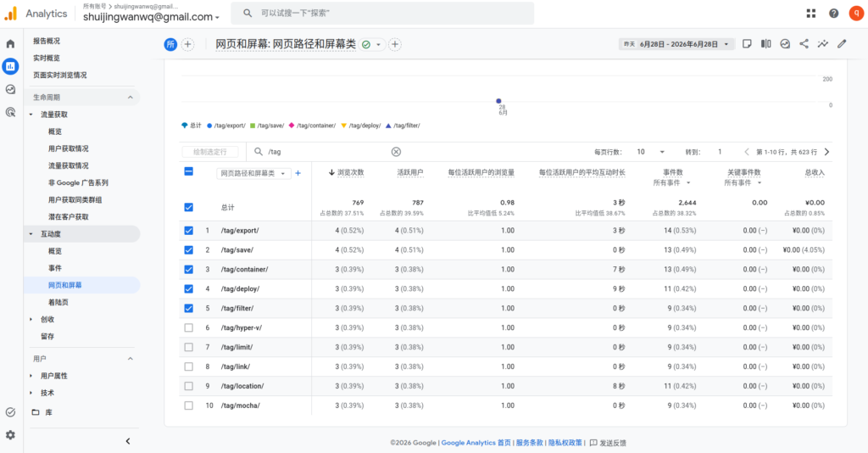Open the key events all-events dropdown
The width and height of the screenshot is (868, 453).
click(743, 182)
